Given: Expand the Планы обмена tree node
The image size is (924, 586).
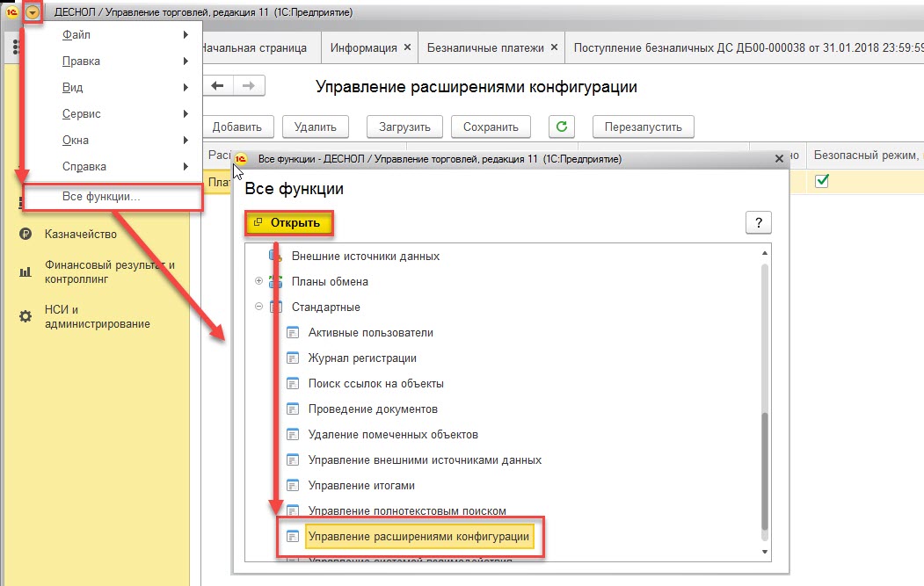Looking at the screenshot, I should click(x=258, y=281).
